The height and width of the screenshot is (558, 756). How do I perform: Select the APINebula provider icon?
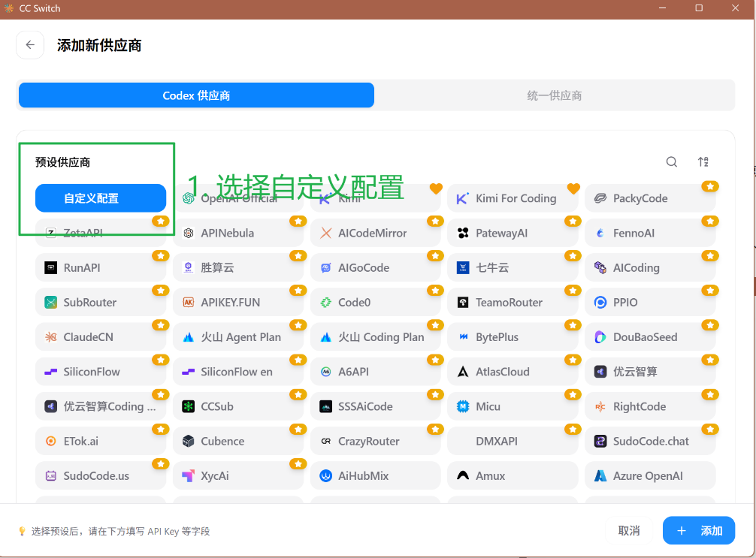[x=189, y=234]
